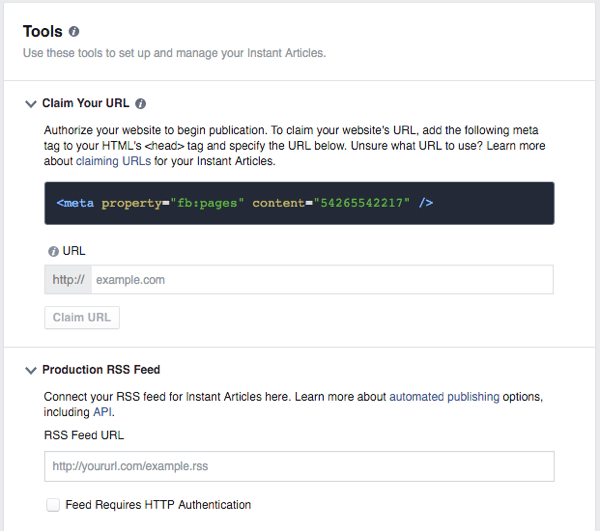The height and width of the screenshot is (531, 600).
Task: Open the API link
Action: click(x=102, y=412)
